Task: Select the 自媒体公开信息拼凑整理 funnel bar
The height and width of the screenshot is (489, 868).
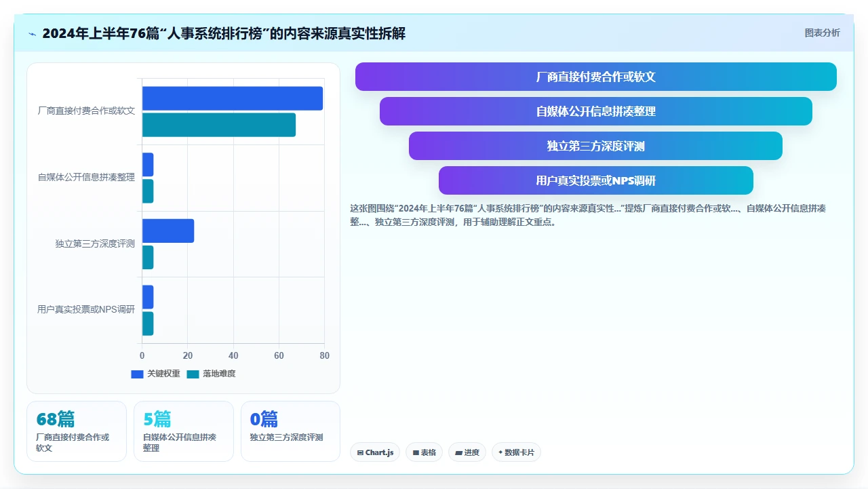Action: coord(595,111)
